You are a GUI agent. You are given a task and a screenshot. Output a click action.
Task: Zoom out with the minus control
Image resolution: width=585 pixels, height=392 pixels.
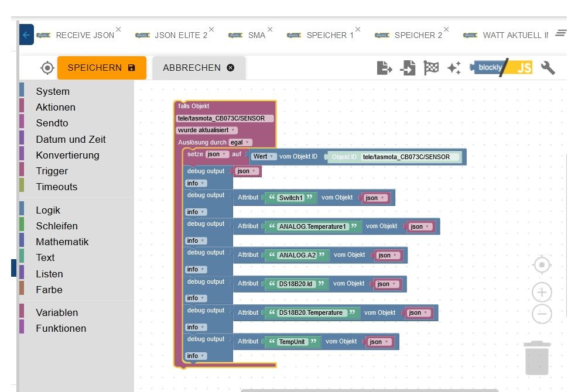tap(542, 314)
